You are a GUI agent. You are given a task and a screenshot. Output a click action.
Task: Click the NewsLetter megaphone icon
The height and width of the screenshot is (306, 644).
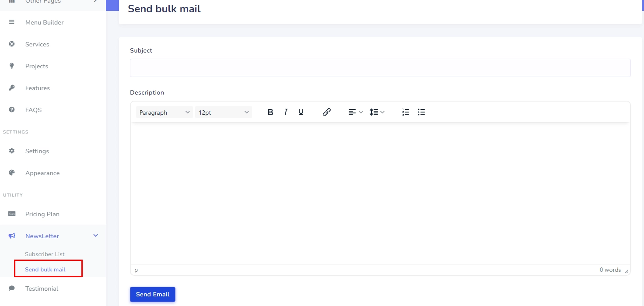(x=12, y=236)
